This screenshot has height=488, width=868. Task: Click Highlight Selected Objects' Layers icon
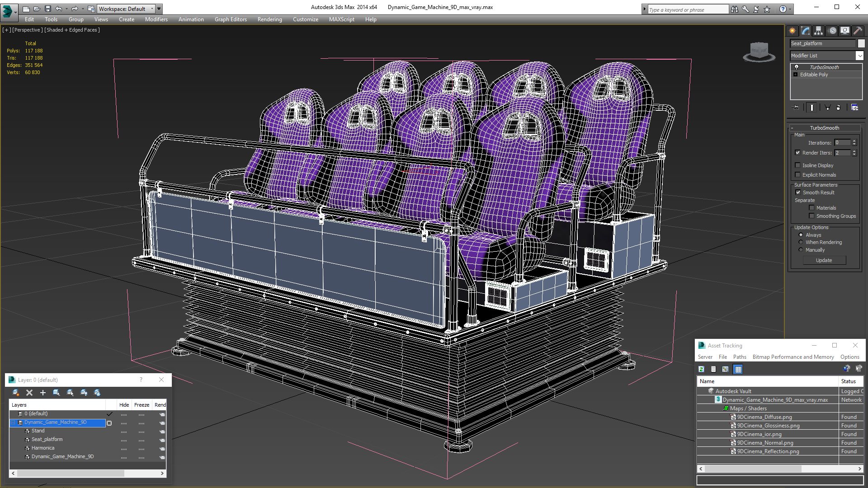(70, 393)
